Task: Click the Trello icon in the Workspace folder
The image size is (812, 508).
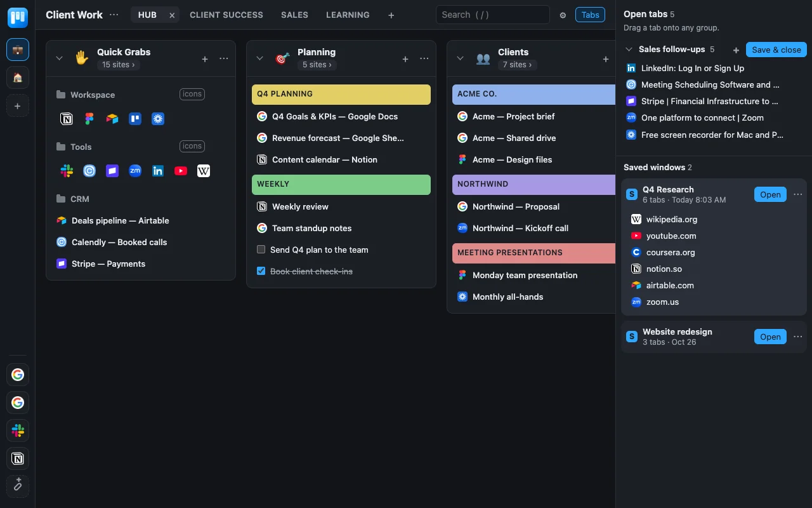Action: [135, 119]
